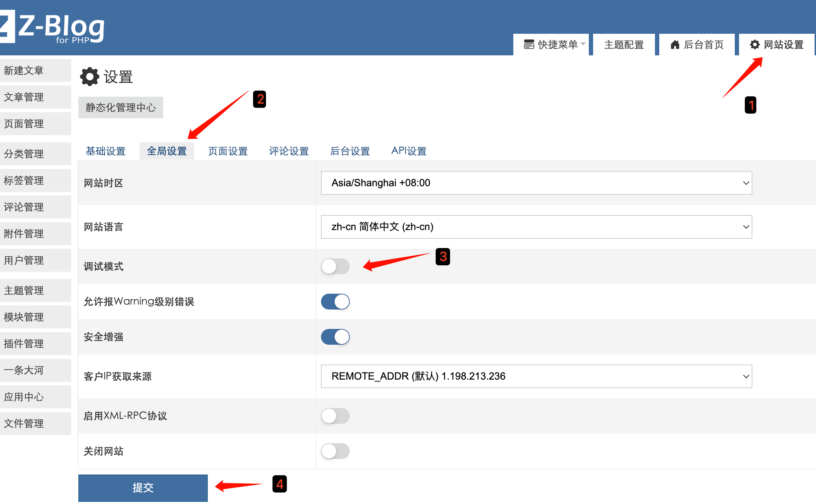Click the 提交 submit button
The height and width of the screenshot is (504, 816).
click(143, 488)
